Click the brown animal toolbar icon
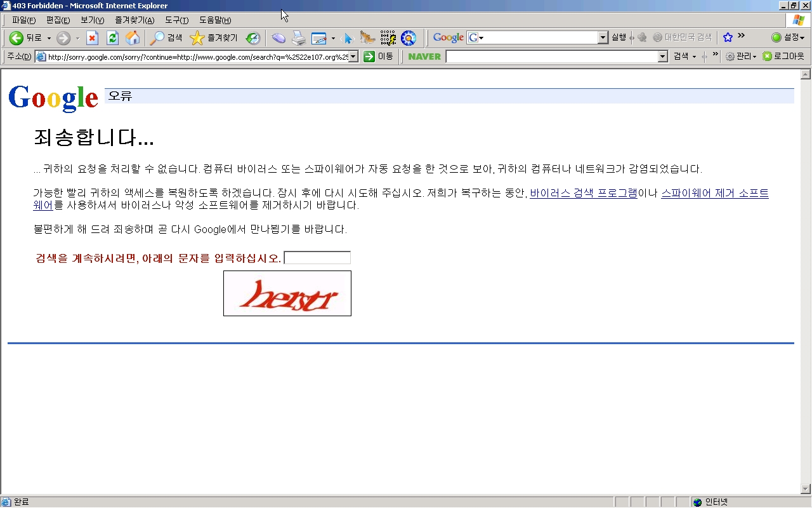Screen dimensions: 812x508 point(367,38)
